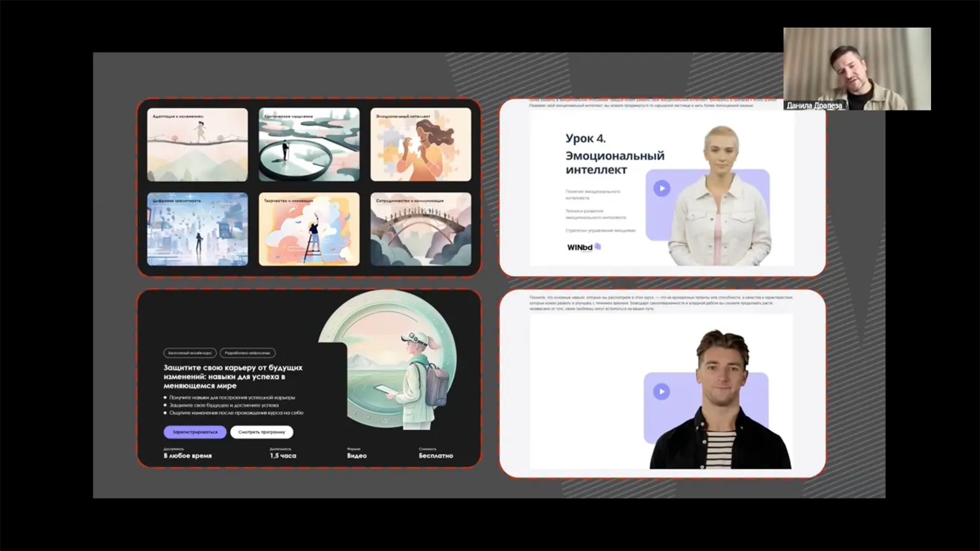Click the purple Зарегистрироваться button

(x=195, y=432)
